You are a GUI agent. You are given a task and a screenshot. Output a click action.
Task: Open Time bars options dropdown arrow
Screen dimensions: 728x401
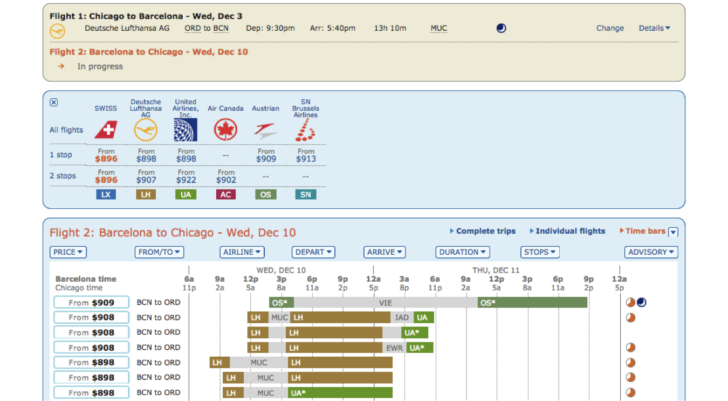click(x=673, y=232)
